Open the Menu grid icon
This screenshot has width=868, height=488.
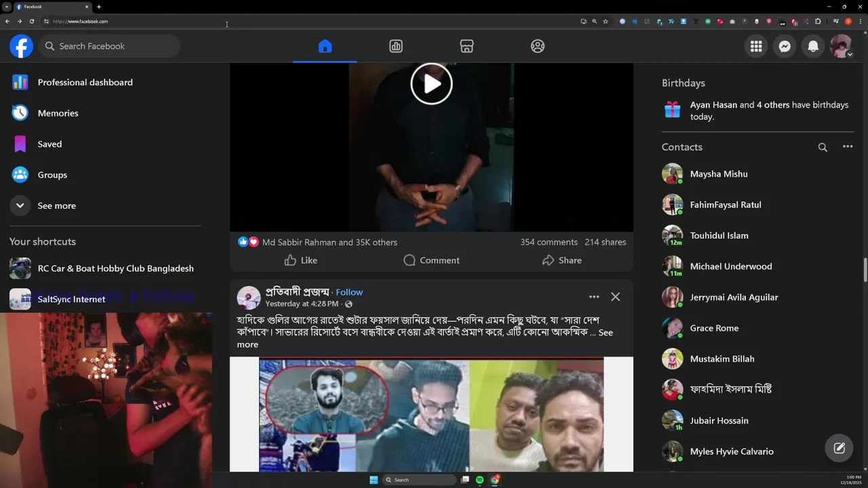tap(756, 46)
